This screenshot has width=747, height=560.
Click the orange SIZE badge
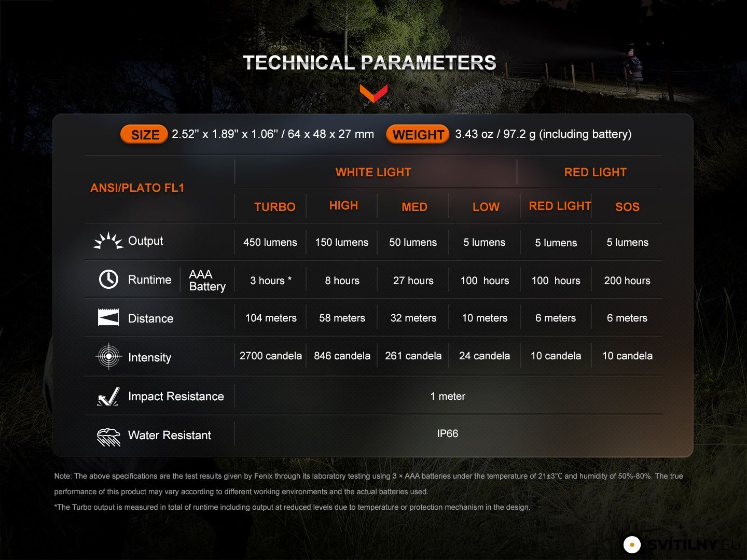[x=144, y=134]
